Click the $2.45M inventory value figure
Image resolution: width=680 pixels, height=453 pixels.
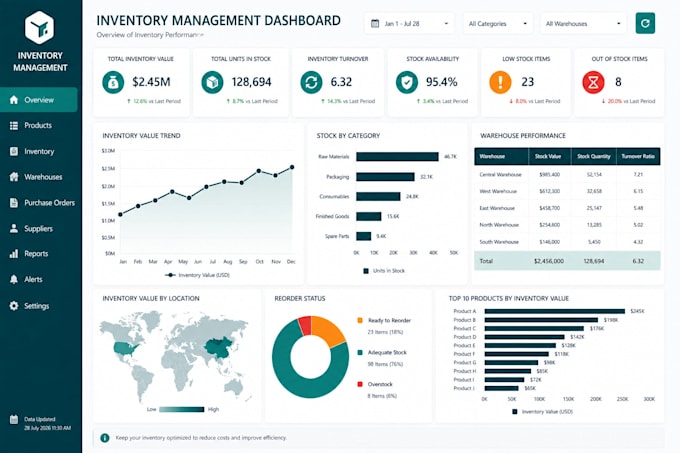[151, 82]
